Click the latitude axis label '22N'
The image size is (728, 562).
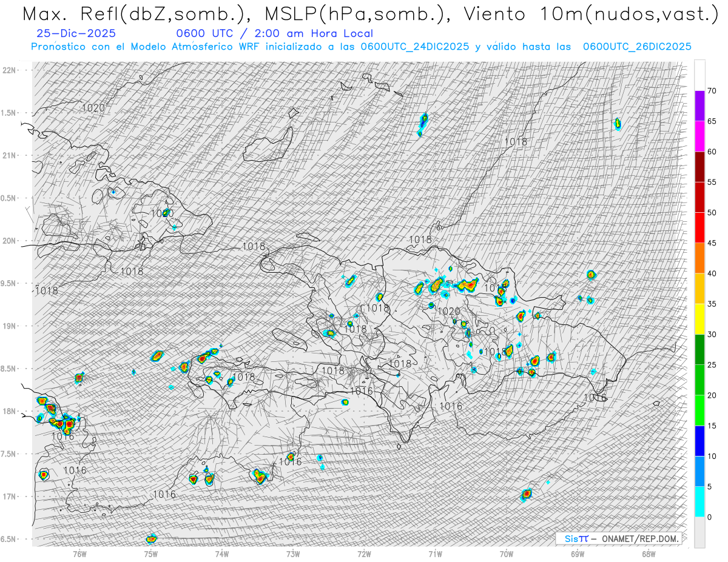(x=9, y=70)
